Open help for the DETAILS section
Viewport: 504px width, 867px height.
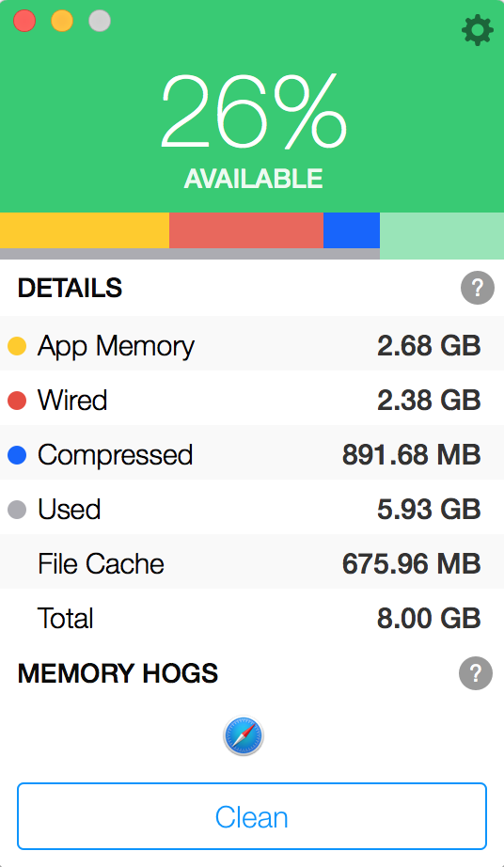click(478, 288)
